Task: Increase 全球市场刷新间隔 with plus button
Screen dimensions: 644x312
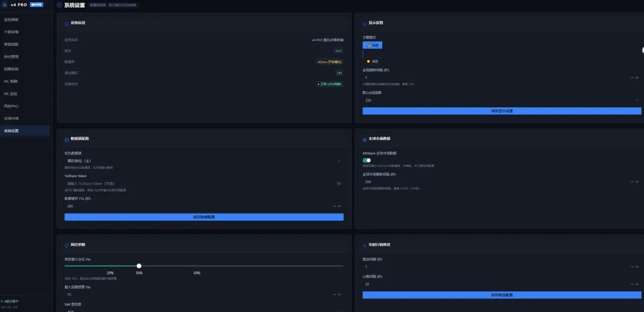Action: point(637,182)
